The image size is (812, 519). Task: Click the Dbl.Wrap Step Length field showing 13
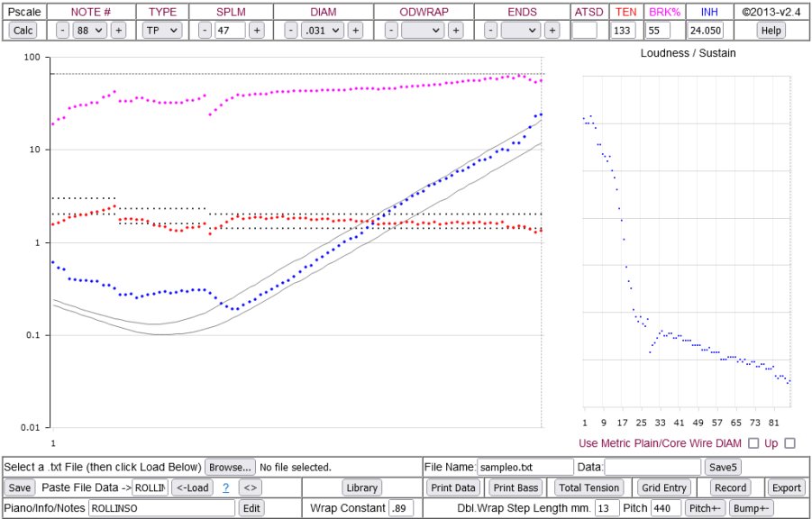point(607,508)
